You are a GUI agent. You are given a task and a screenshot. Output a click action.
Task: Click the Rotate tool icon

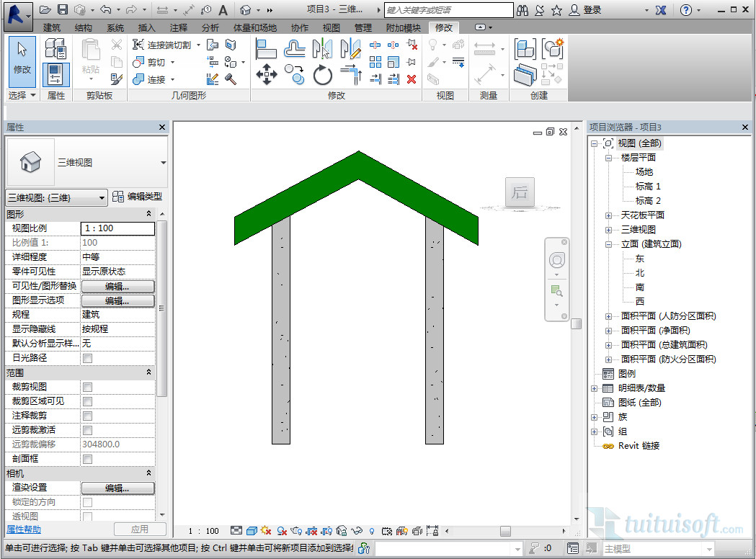(x=322, y=74)
